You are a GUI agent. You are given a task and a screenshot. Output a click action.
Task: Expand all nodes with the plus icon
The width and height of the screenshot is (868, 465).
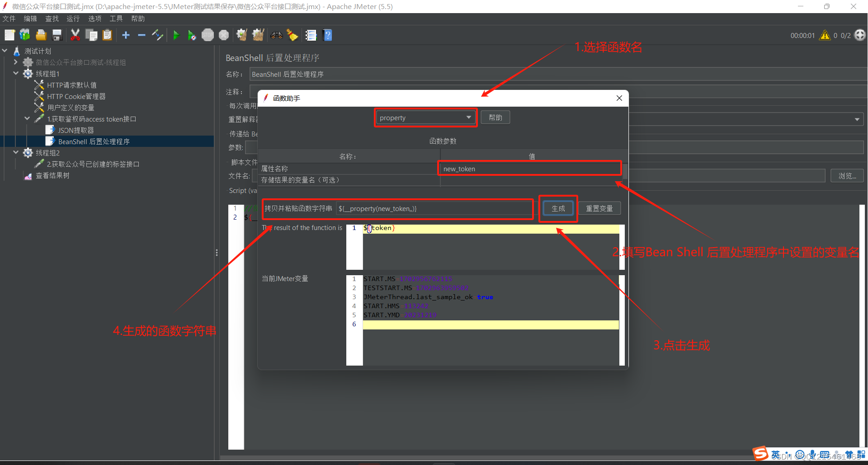(x=126, y=35)
